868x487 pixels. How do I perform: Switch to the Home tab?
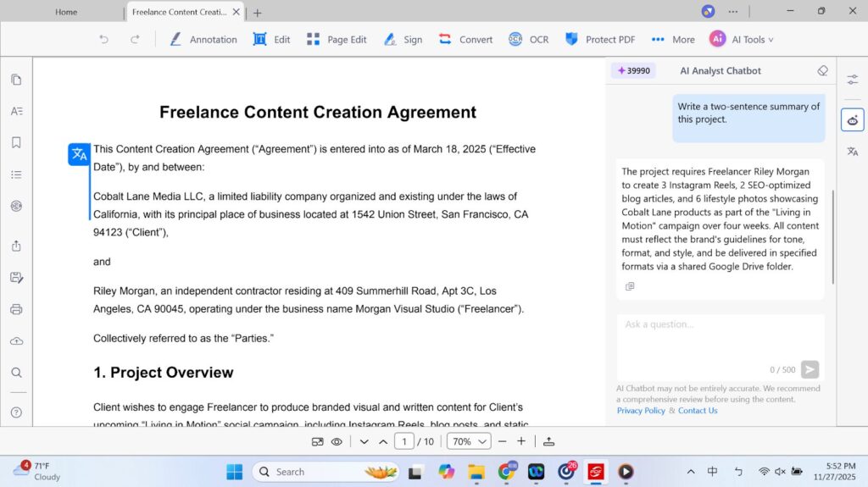click(x=66, y=12)
